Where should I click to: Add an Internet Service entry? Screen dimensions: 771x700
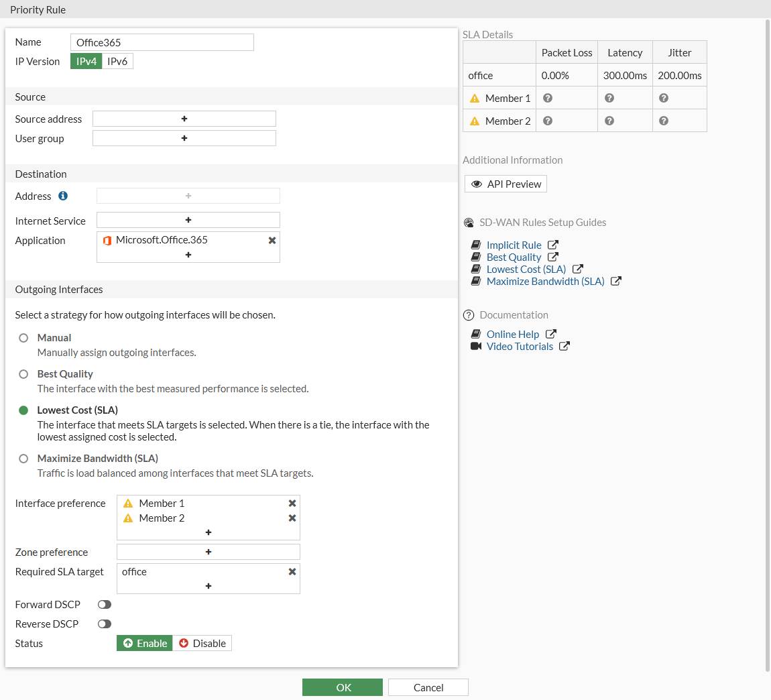pyautogui.click(x=188, y=220)
